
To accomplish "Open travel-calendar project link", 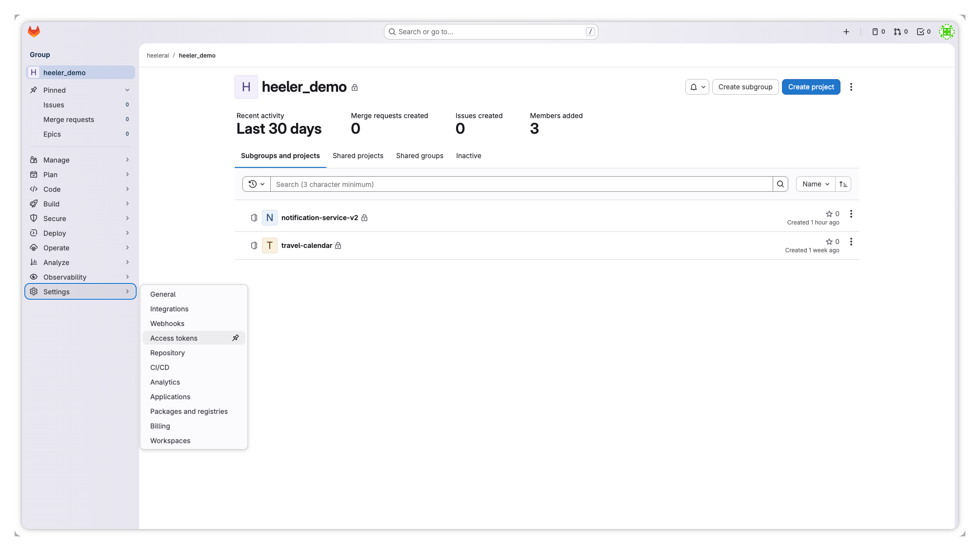I will [307, 245].
